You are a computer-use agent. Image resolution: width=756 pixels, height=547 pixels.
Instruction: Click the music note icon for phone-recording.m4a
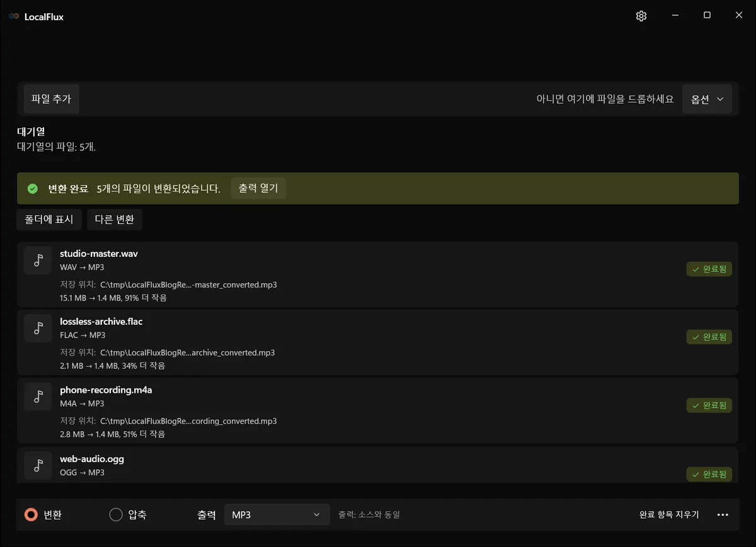point(38,397)
